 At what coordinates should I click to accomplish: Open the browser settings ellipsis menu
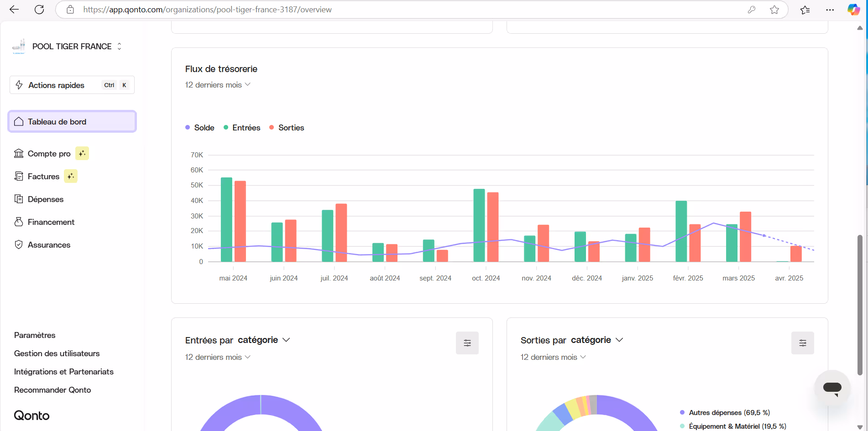click(x=830, y=10)
